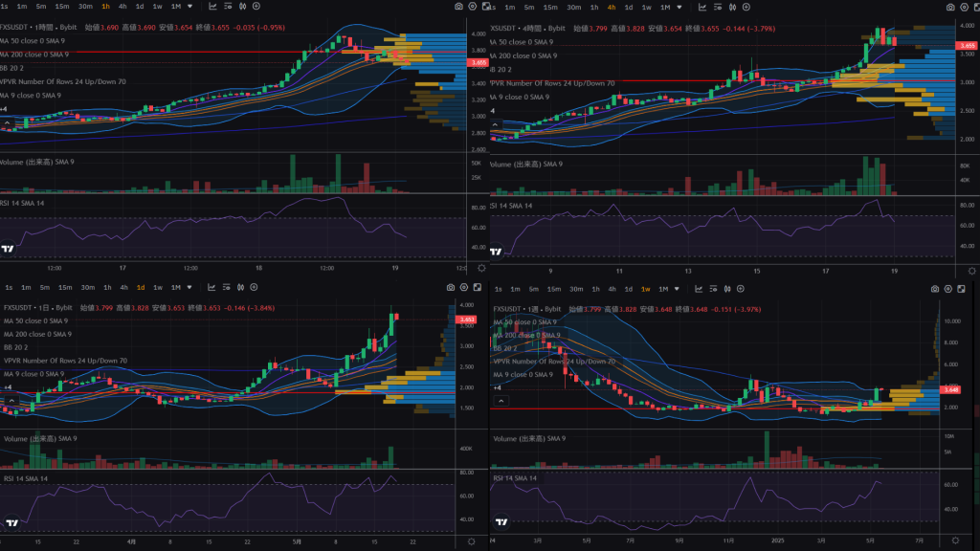980x551 pixels.
Task: Click candlestick style icon on 1h chart
Action: click(x=242, y=7)
